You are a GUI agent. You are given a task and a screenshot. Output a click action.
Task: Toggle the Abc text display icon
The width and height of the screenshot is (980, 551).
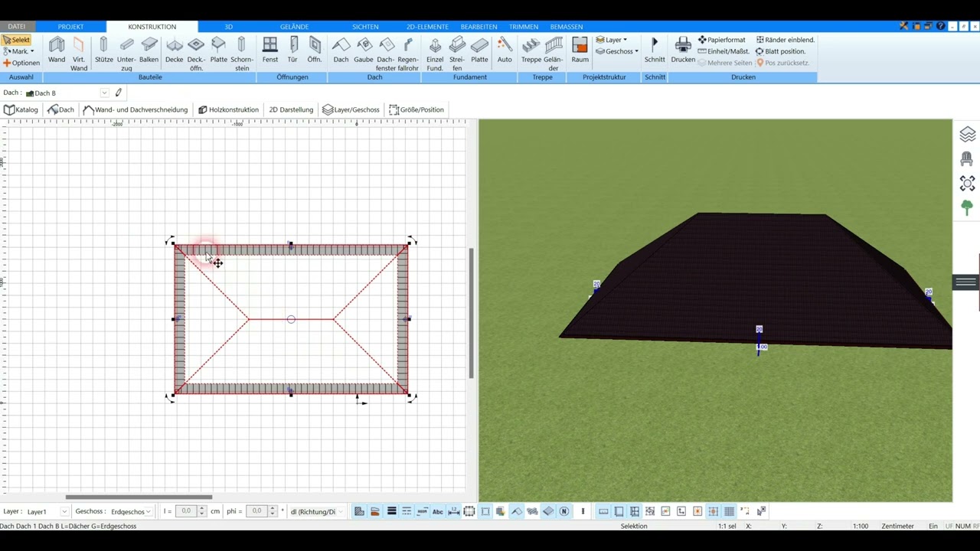click(x=438, y=511)
